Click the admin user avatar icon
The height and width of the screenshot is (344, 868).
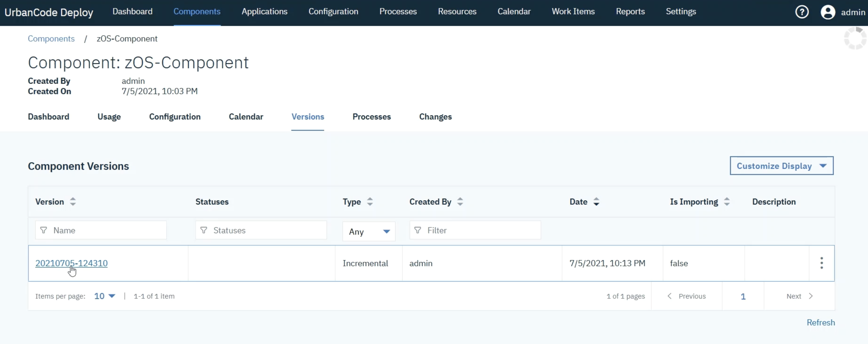point(827,12)
